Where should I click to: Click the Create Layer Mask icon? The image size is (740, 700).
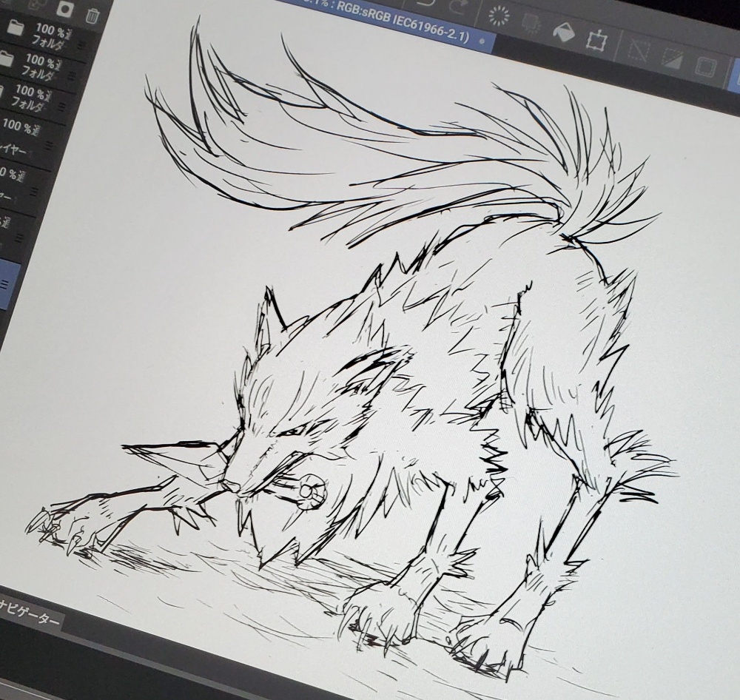tap(64, 10)
